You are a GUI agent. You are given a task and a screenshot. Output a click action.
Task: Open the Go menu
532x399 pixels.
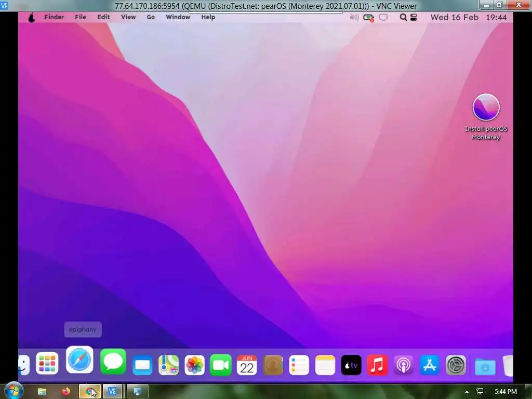coord(151,17)
